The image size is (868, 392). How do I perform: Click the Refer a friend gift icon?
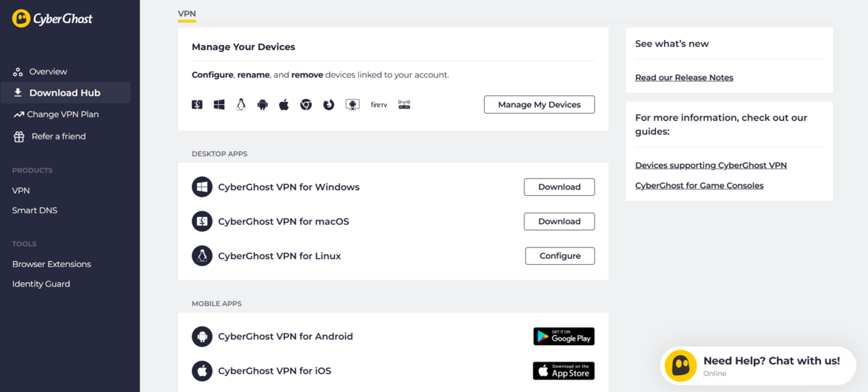pos(19,136)
